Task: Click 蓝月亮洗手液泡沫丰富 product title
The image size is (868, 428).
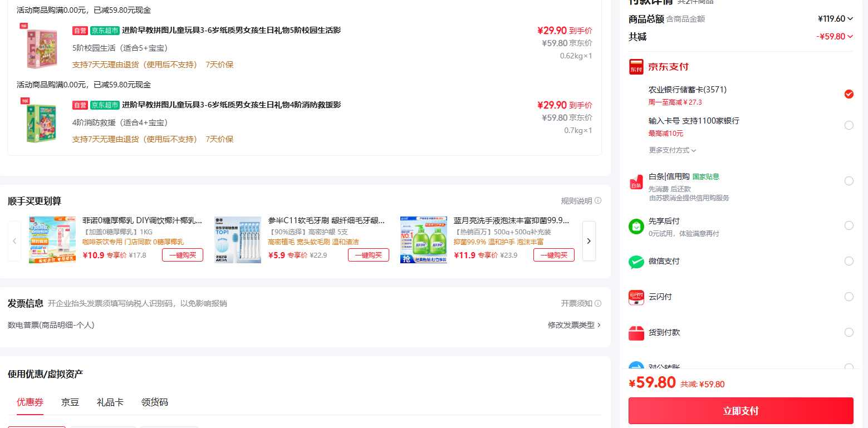Action: (x=512, y=221)
